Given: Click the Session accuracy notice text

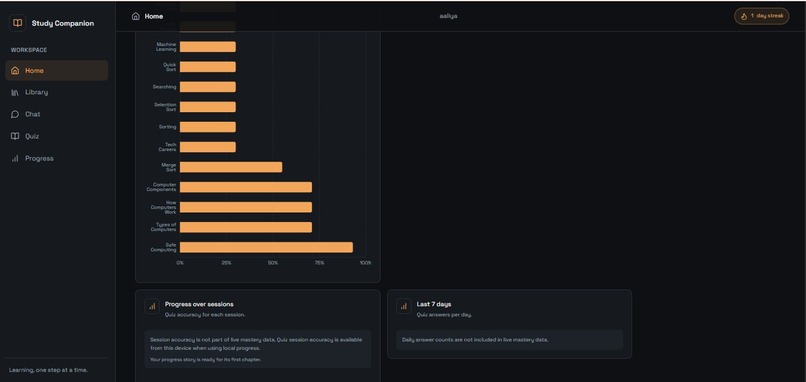Looking at the screenshot, I should (256, 344).
